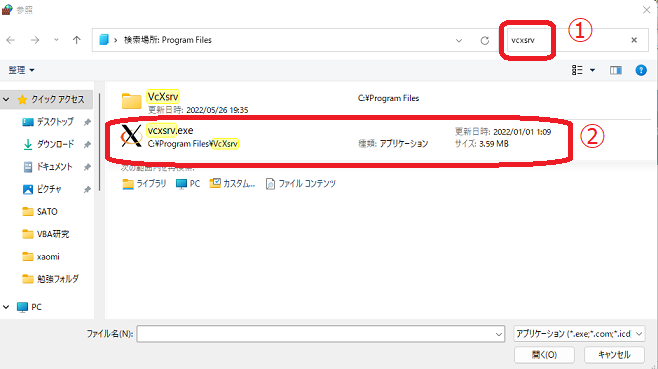This screenshot has height=369, width=658.
Task: Open the help icon
Action: (641, 70)
